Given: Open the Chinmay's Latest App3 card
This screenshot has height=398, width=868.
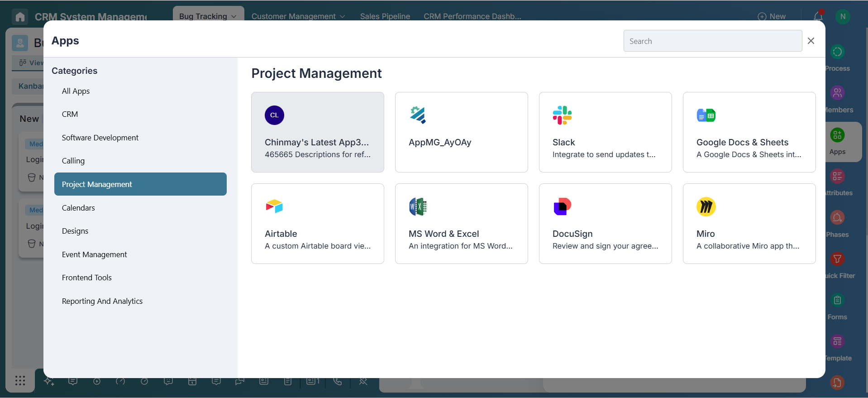Looking at the screenshot, I should tap(317, 132).
